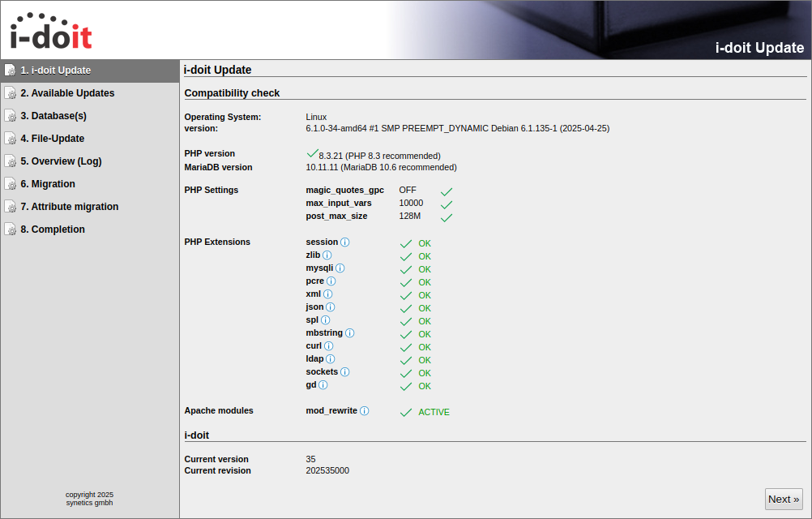Select step 3 Database(s) in sidebar
Screen dimensions: 812x519
(x=53, y=116)
